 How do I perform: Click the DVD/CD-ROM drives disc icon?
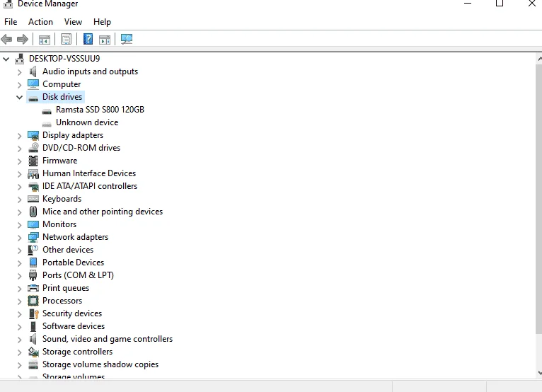coord(33,148)
